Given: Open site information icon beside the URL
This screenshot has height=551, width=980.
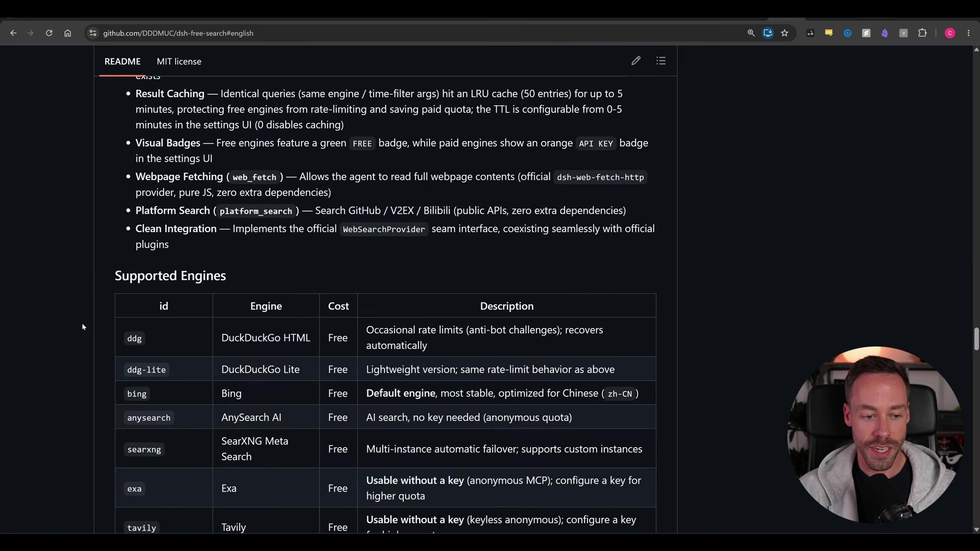Looking at the screenshot, I should click(92, 33).
